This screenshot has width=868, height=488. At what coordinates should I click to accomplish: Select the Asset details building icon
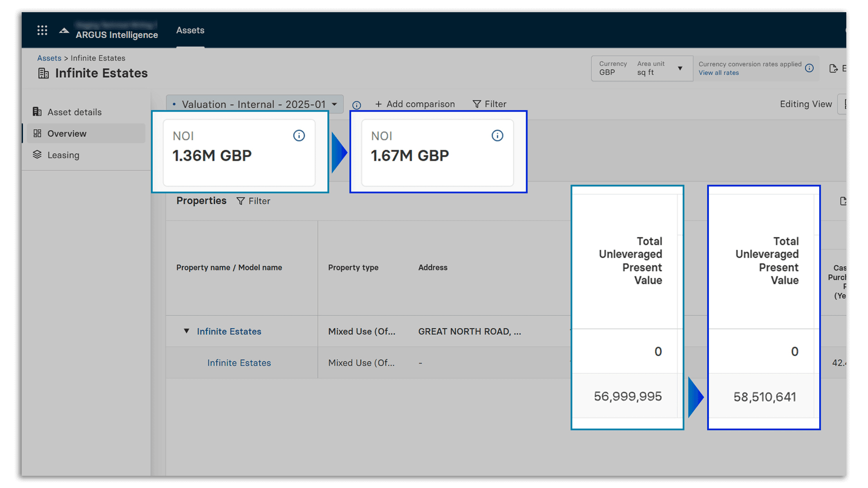point(37,112)
